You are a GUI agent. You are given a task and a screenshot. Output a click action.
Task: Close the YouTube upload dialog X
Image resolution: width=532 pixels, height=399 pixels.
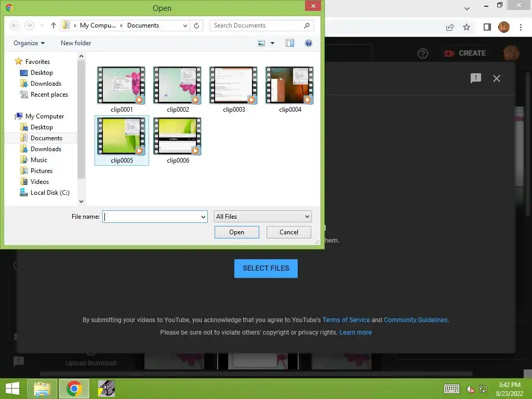point(496,78)
